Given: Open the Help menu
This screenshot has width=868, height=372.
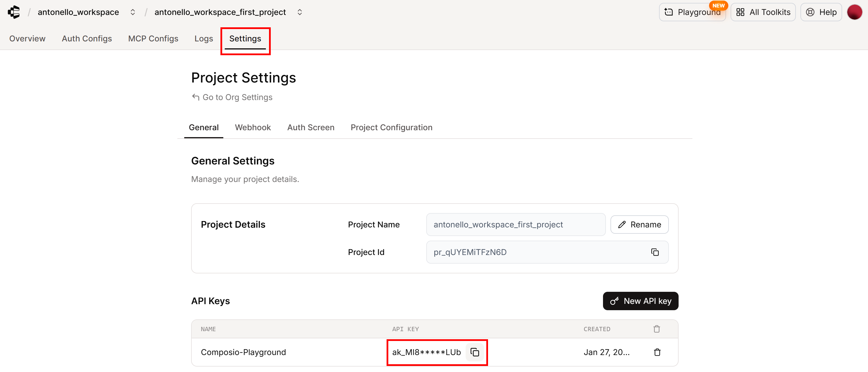Looking at the screenshot, I should coord(821,12).
